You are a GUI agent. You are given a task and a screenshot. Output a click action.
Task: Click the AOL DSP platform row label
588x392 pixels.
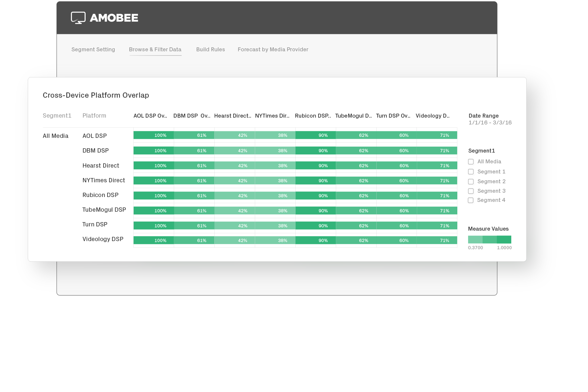[x=95, y=136]
